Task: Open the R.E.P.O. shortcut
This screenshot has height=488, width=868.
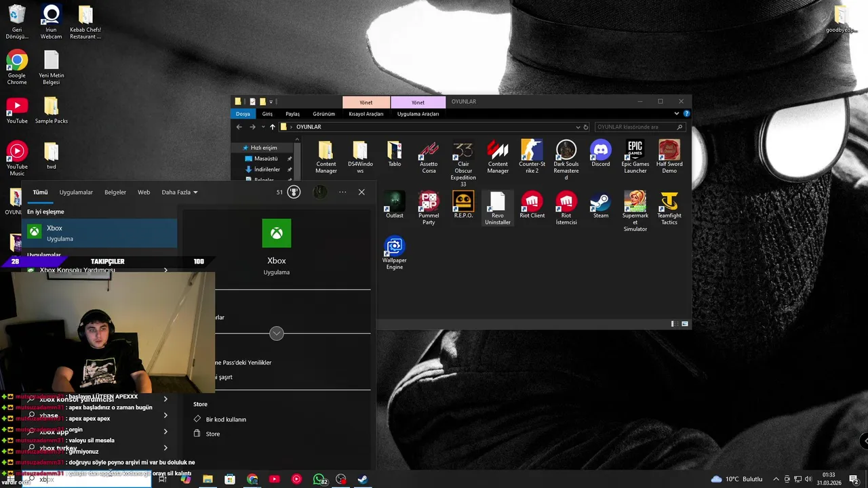Action: [463, 205]
